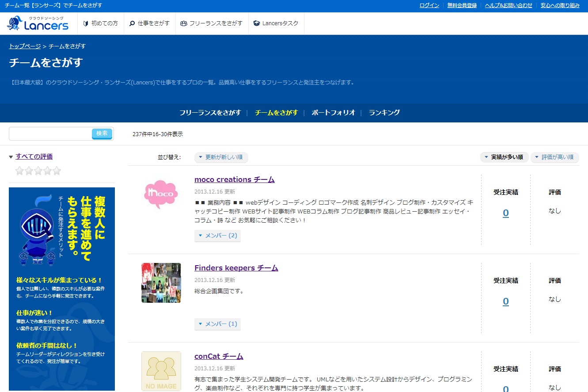Open the 初めての方 beginner guide menu
This screenshot has height=392, width=588.
[101, 23]
